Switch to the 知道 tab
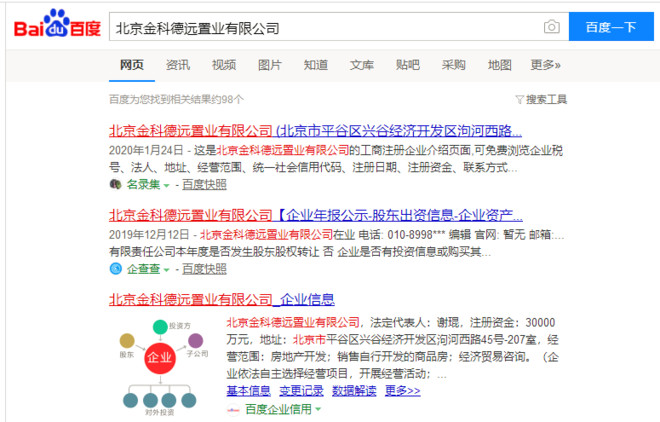The height and width of the screenshot is (422, 660). [x=315, y=65]
